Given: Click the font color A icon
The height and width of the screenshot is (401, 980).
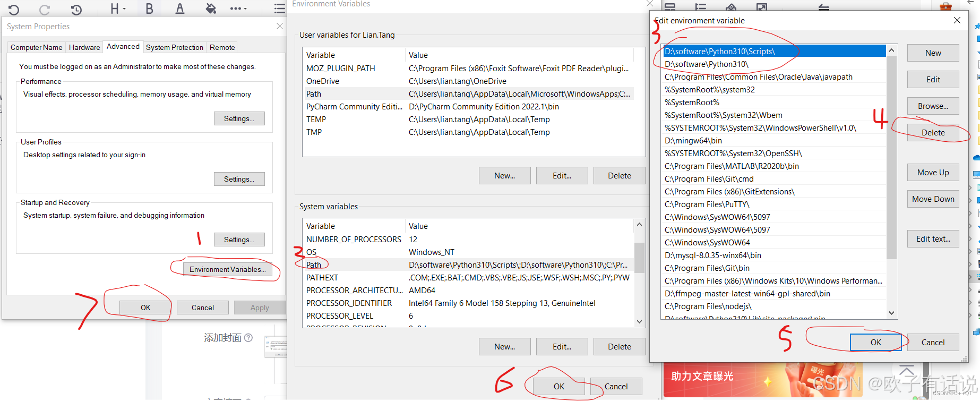Looking at the screenshot, I should [180, 8].
